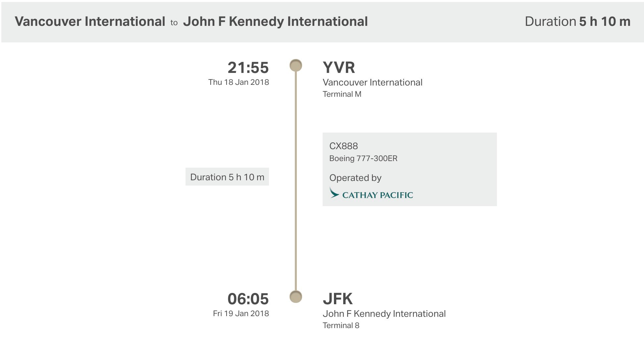644x340 pixels.
Task: Click the Terminal M label
Action: click(342, 94)
